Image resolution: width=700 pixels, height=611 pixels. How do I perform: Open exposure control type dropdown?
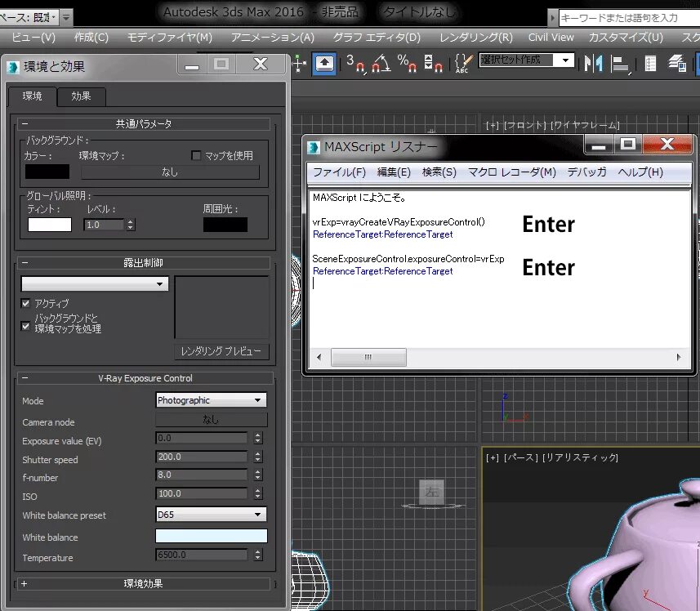click(95, 284)
